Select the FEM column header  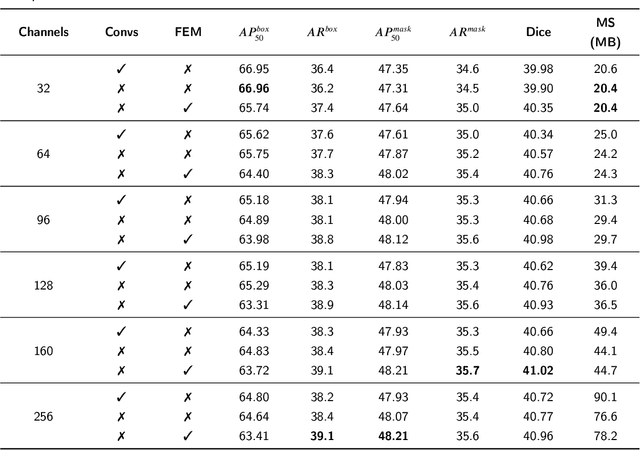pos(187,32)
